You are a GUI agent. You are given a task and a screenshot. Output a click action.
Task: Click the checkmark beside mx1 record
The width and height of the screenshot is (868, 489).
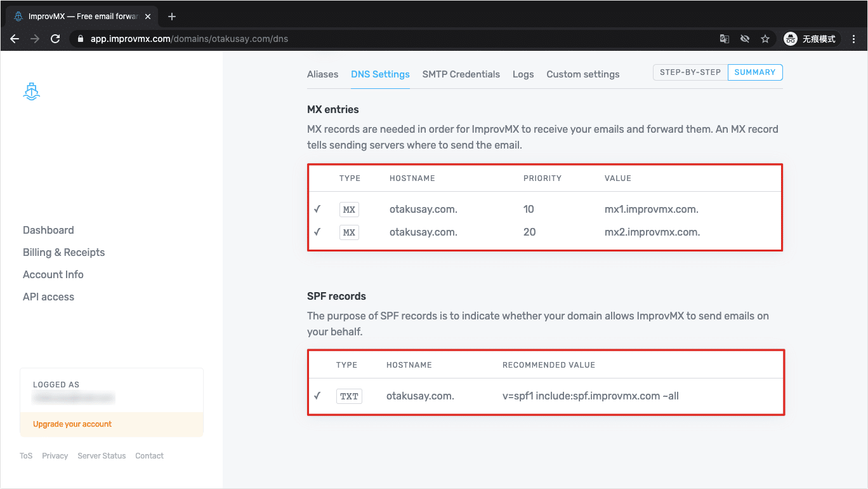[317, 209]
